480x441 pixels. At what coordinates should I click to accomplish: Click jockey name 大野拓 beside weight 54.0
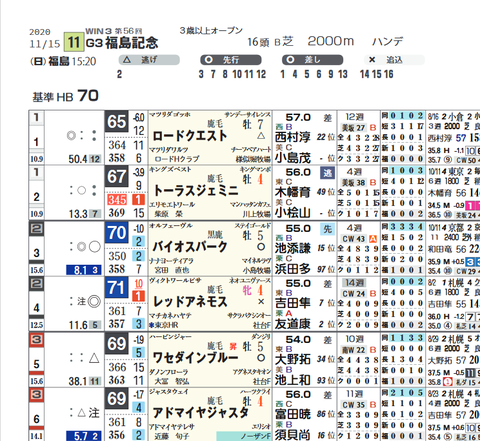[x=292, y=359]
